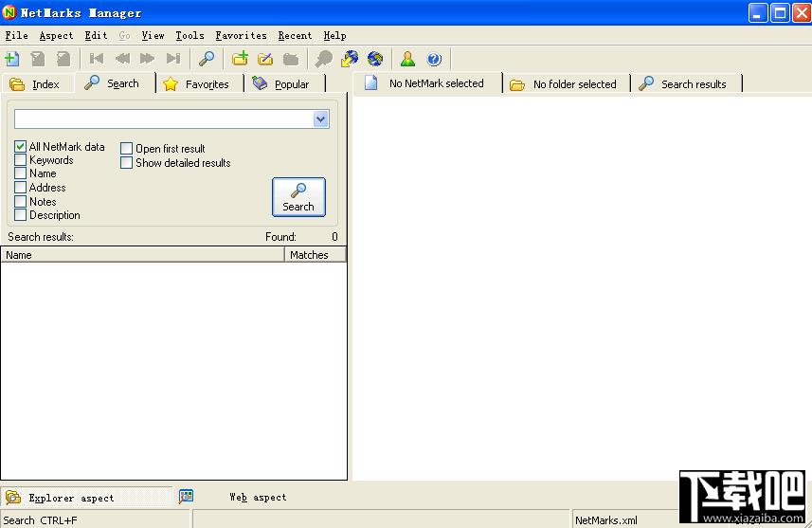Sort results by Matches column header
812x528 pixels.
(315, 255)
